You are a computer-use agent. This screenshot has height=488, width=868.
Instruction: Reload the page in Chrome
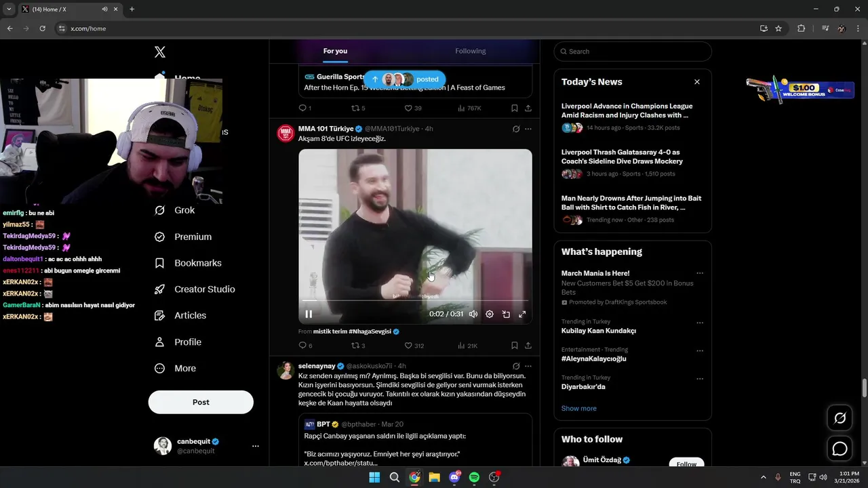tap(42, 28)
